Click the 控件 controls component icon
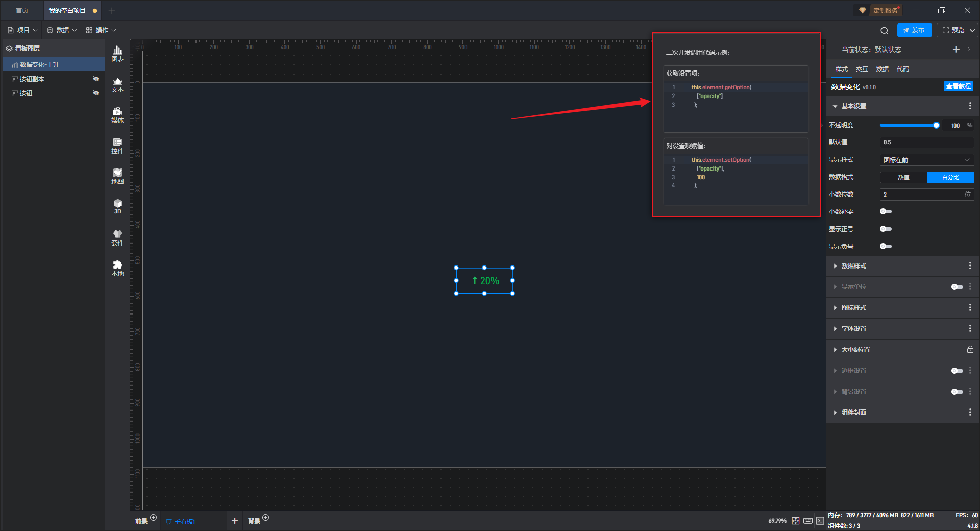The image size is (980, 531). pos(117,146)
